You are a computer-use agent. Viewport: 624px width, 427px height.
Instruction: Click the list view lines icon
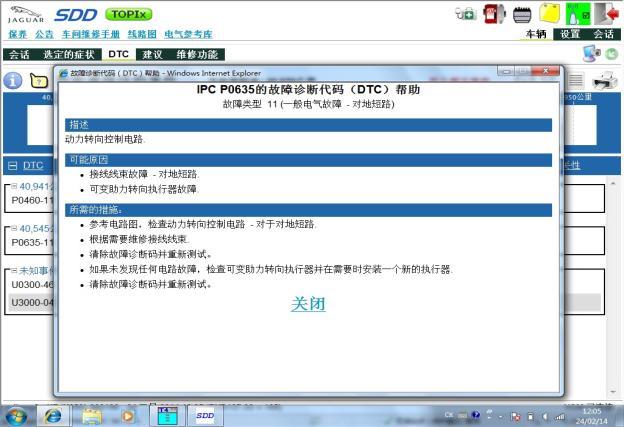pos(575,81)
